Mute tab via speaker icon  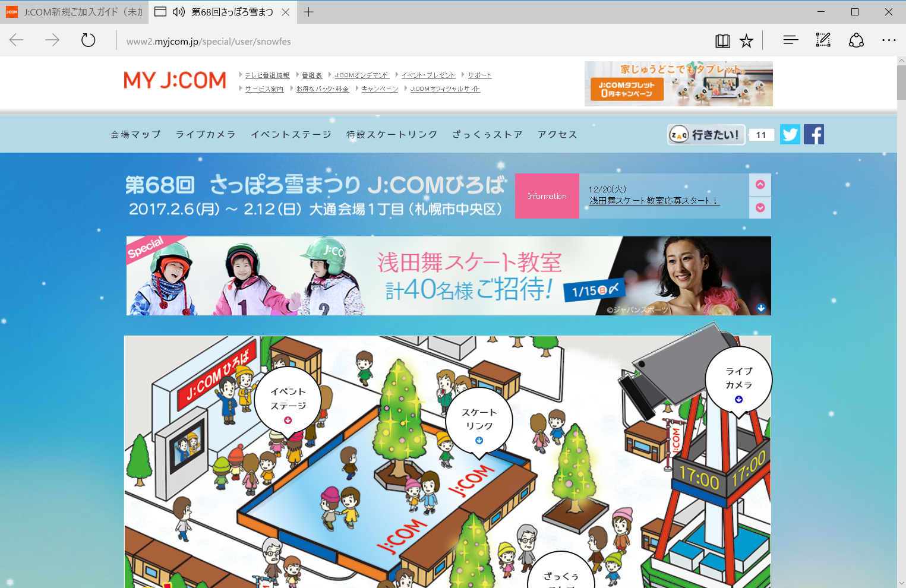click(x=179, y=12)
